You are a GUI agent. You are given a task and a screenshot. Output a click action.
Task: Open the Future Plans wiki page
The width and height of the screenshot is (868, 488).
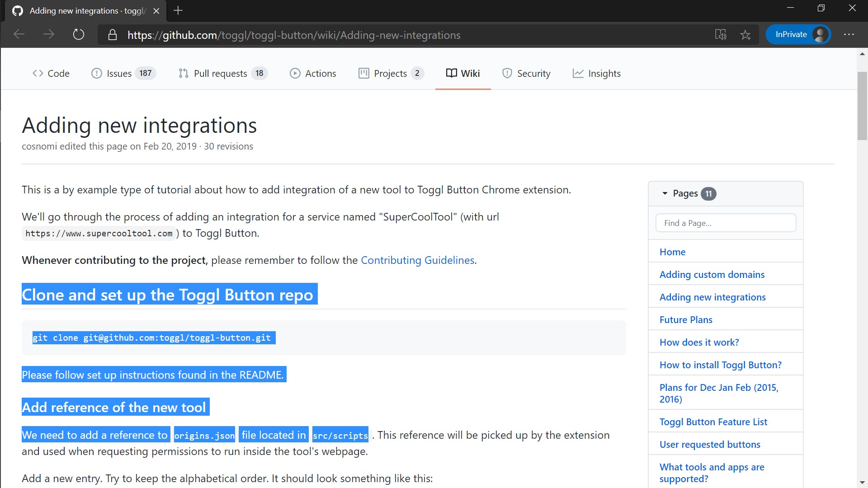685,319
